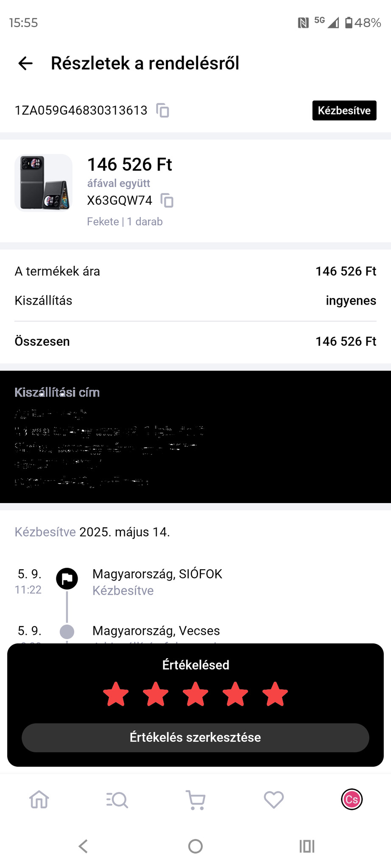
Task: Open Android recent apps button
Action: coord(307,846)
